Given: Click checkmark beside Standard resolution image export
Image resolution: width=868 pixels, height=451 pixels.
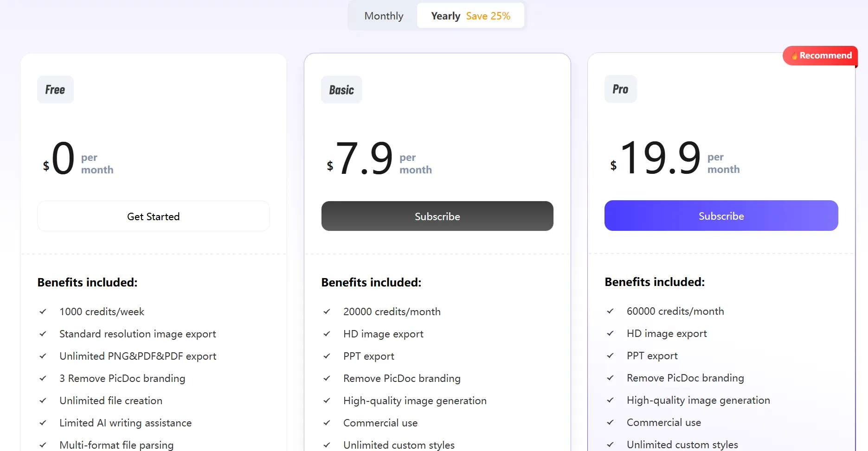Looking at the screenshot, I should pos(43,334).
